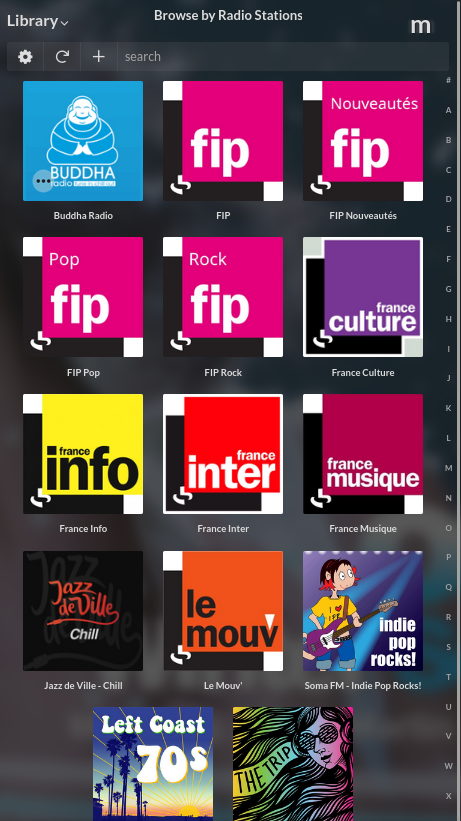461x821 pixels.
Task: Jump to '#' in alphabet index
Action: [x=448, y=80]
